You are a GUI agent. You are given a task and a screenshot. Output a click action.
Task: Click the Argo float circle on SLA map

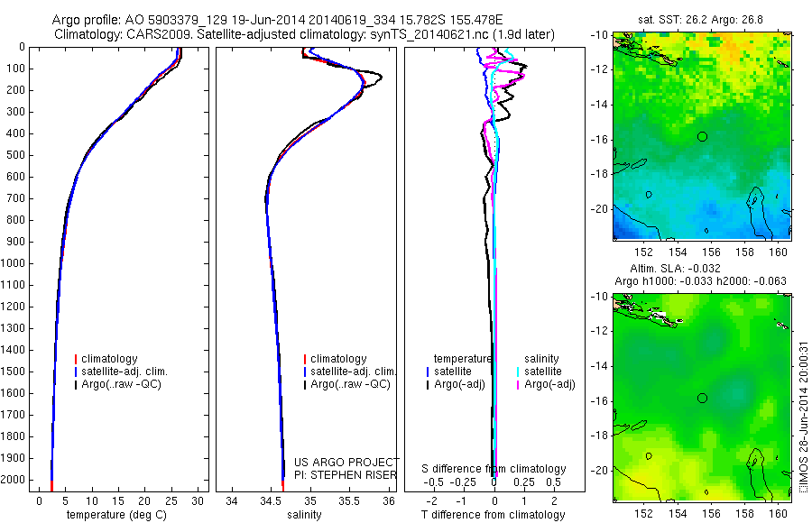coord(702,399)
